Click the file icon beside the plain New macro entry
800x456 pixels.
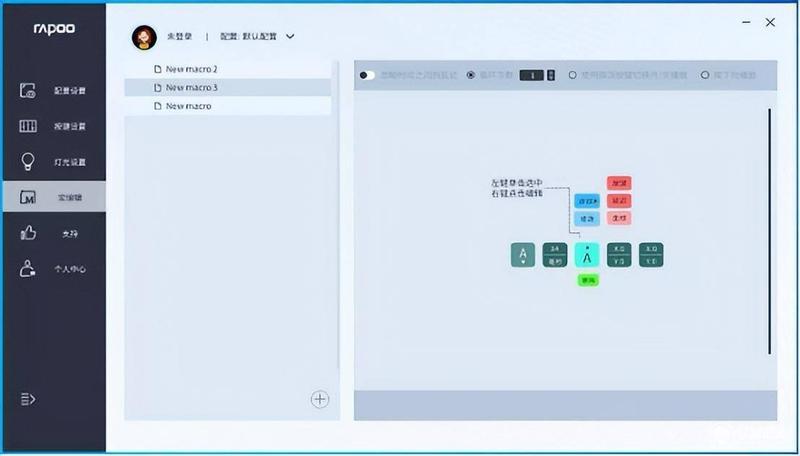click(x=158, y=106)
